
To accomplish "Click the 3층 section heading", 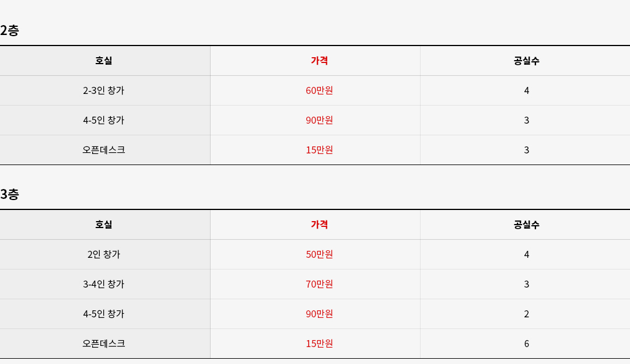I will coord(9,194).
